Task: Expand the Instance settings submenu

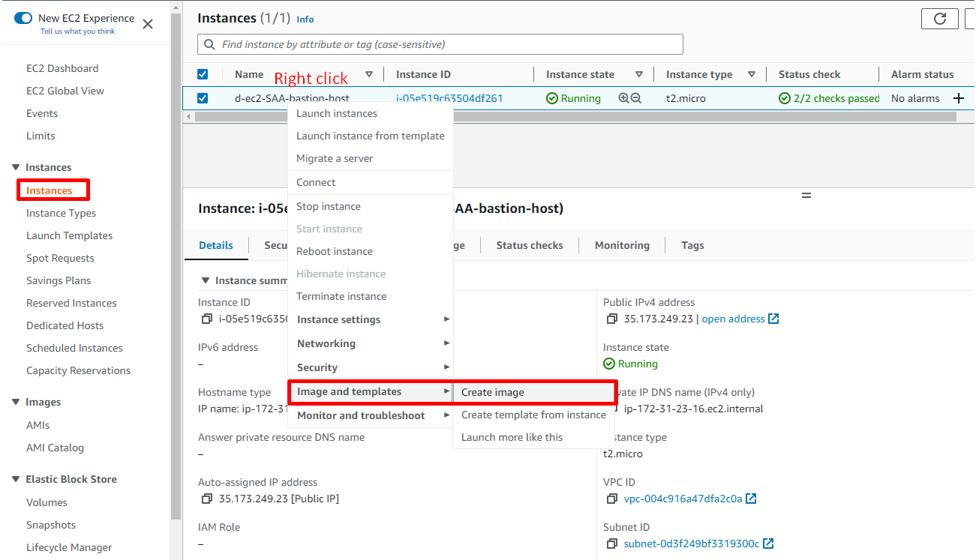Action: (x=371, y=319)
